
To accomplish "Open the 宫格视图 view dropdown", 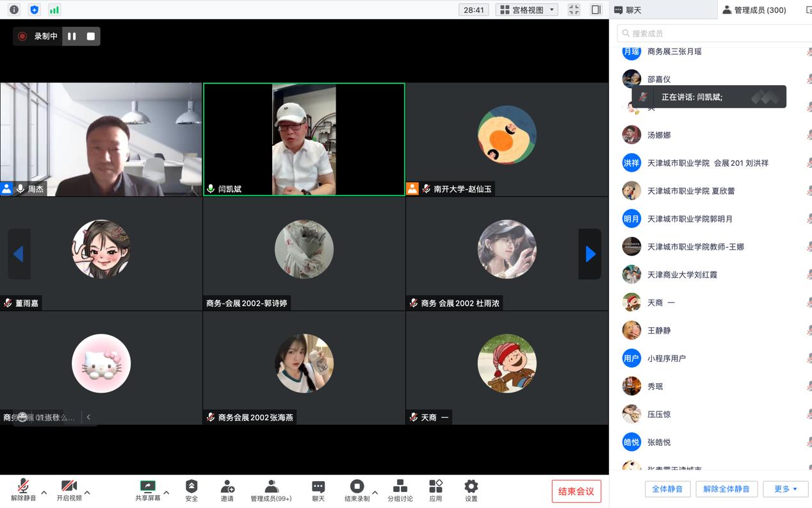I will point(527,10).
